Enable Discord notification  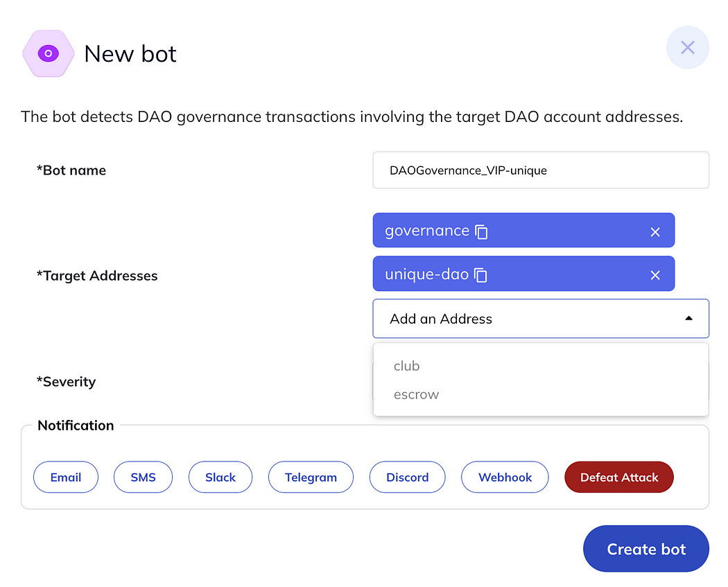click(x=407, y=477)
